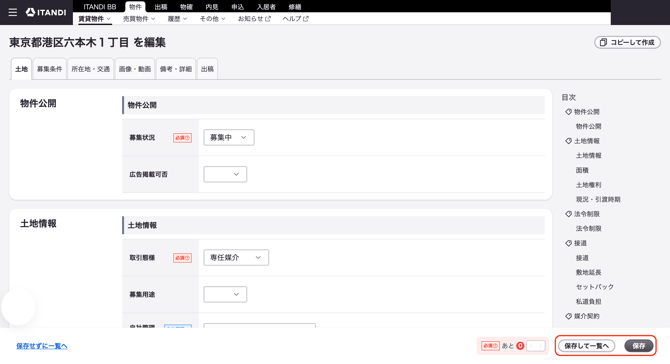
Task: Open the 募集用途 dropdown
Action: [x=225, y=294]
